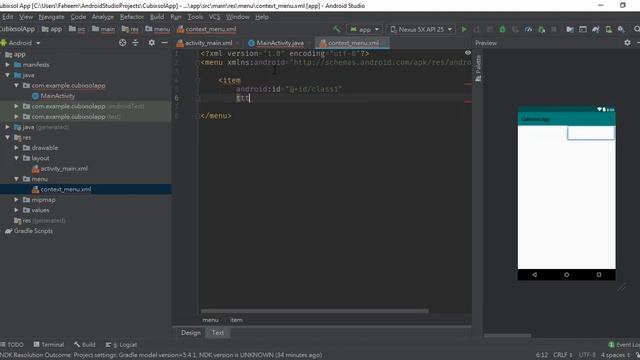
Task: Click the 6:12 cursor position indicator
Action: pyautogui.click(x=542, y=355)
